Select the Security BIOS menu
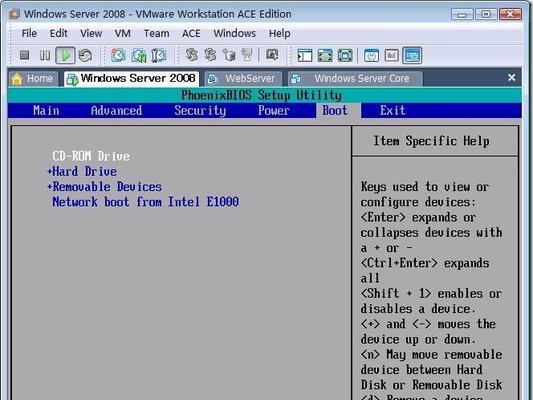The image size is (533, 400). tap(200, 110)
